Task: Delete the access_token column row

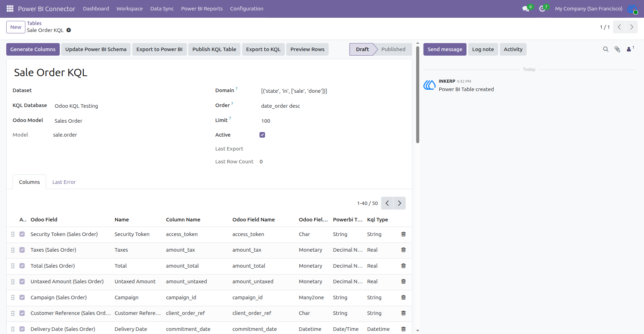Action: click(403, 234)
